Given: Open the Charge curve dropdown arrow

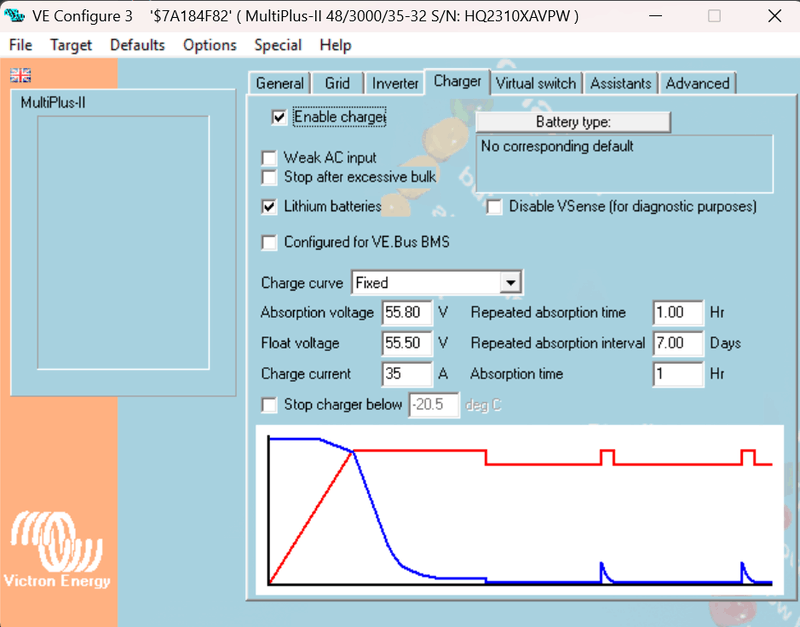Looking at the screenshot, I should [x=510, y=283].
